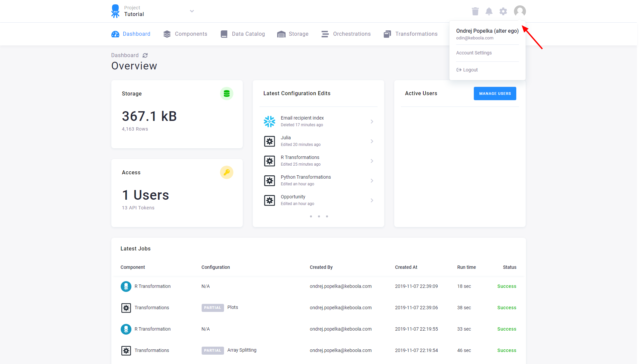Screen dimensions: 642x364
Task: Open the notifications bell
Action: click(x=489, y=11)
